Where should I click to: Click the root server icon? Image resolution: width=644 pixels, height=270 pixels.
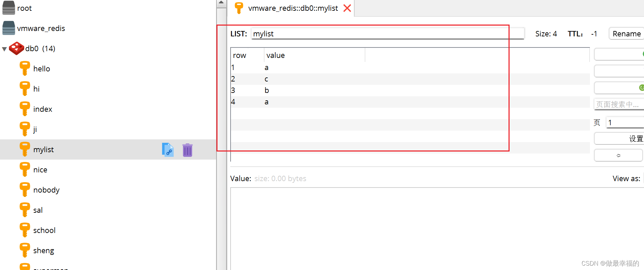click(x=9, y=8)
